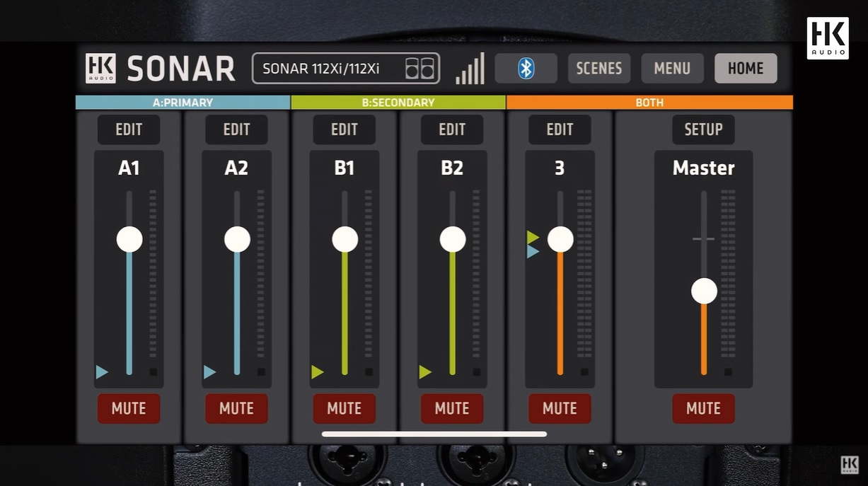The width and height of the screenshot is (868, 486).
Task: Click the green triangle marker on channel B2
Action: tap(425, 372)
